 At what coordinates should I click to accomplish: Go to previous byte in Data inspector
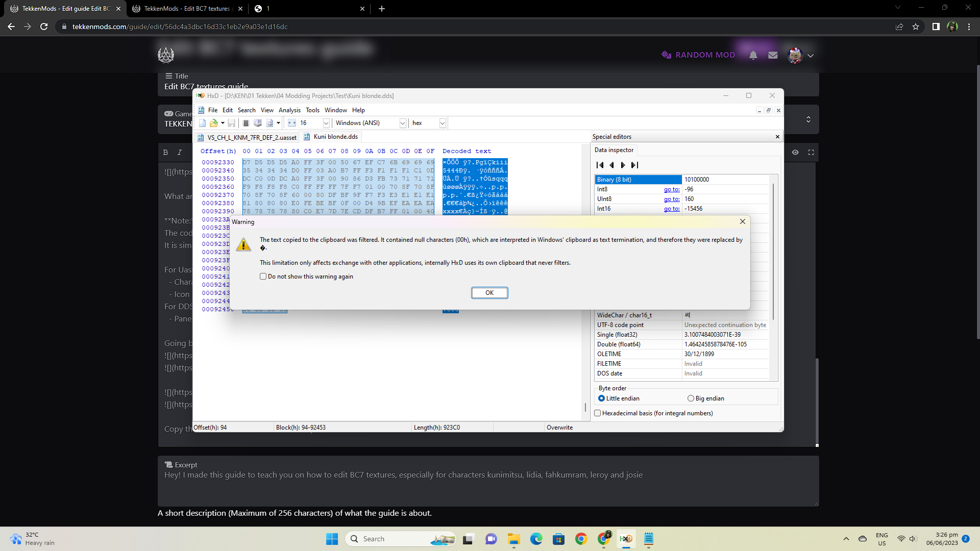point(611,165)
